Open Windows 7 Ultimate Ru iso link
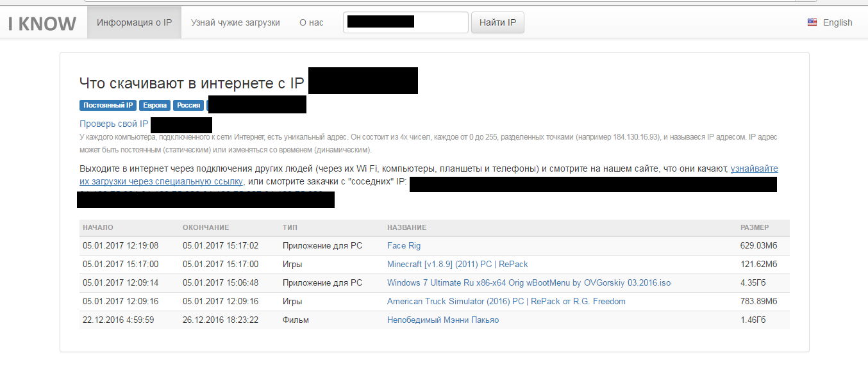Viewport: 868px width, 367px height. point(528,282)
